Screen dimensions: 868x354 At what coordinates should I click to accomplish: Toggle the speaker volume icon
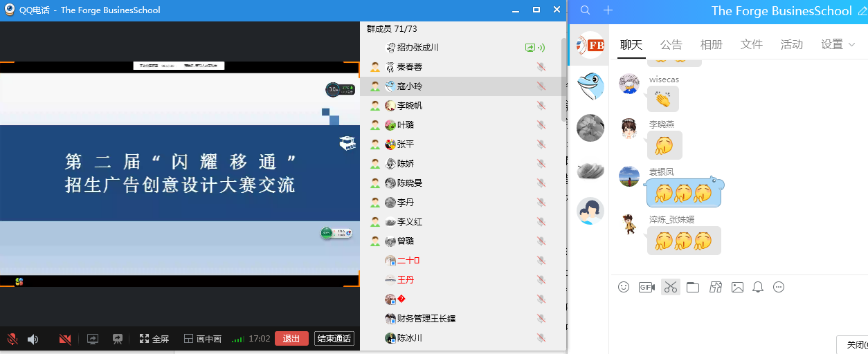point(33,339)
